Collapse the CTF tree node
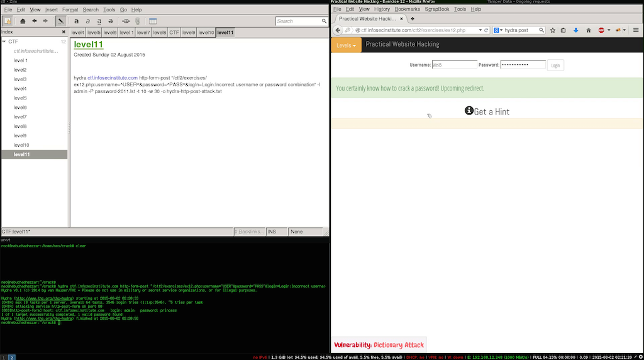This screenshot has width=644, height=360. [x=4, y=42]
